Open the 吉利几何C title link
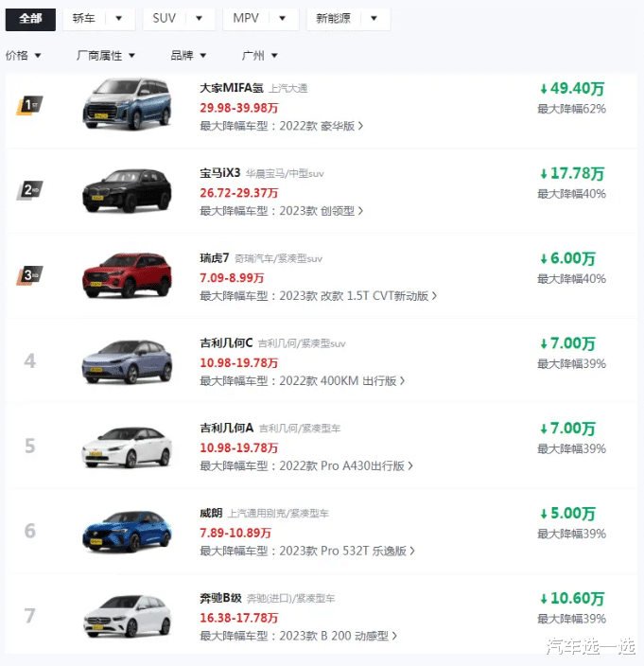This screenshot has height=666, width=644. point(226,342)
